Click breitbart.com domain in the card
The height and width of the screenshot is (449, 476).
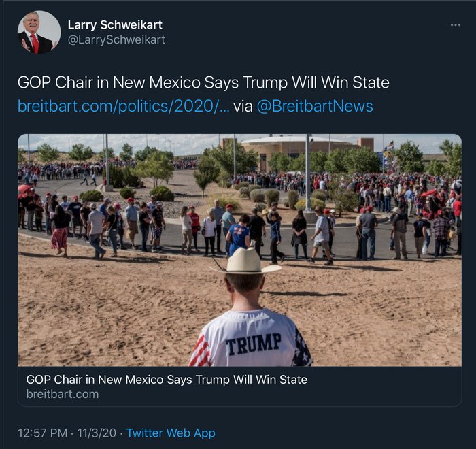tap(63, 394)
